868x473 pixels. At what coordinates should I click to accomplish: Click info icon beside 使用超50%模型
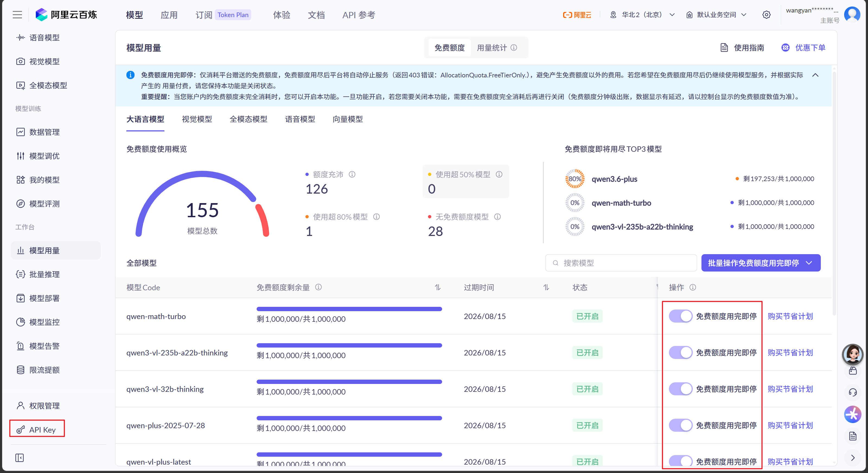[499, 174]
